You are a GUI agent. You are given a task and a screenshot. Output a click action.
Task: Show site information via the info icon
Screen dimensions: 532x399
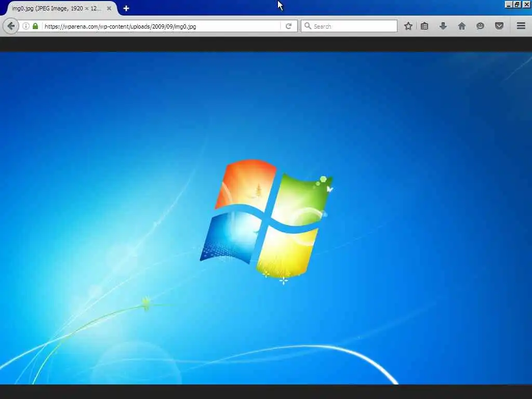pyautogui.click(x=26, y=26)
